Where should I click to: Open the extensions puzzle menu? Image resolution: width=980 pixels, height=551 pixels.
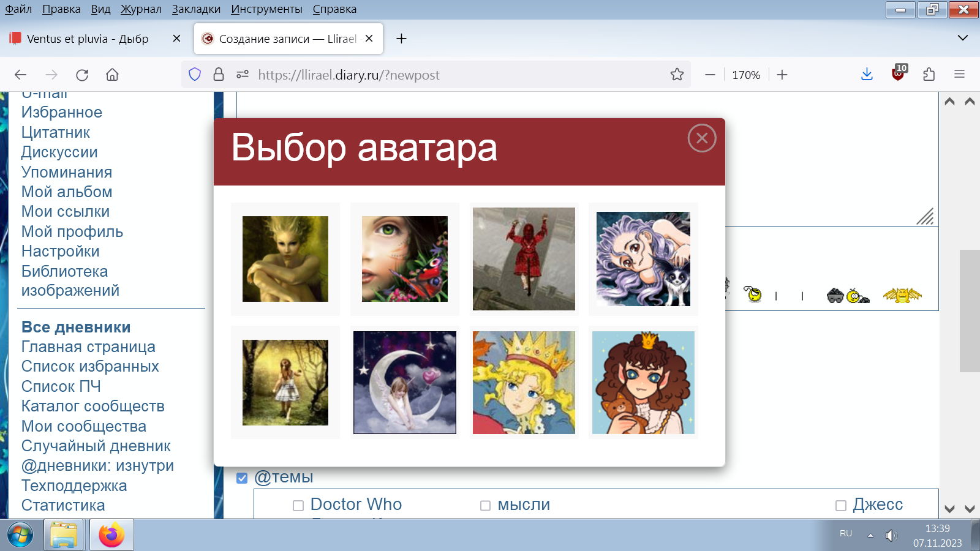tap(929, 75)
